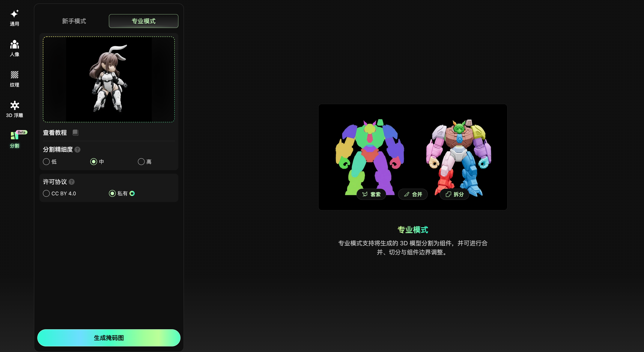Switch to the 专业模式 tab
Viewport: 644px width, 352px height.
pos(143,21)
